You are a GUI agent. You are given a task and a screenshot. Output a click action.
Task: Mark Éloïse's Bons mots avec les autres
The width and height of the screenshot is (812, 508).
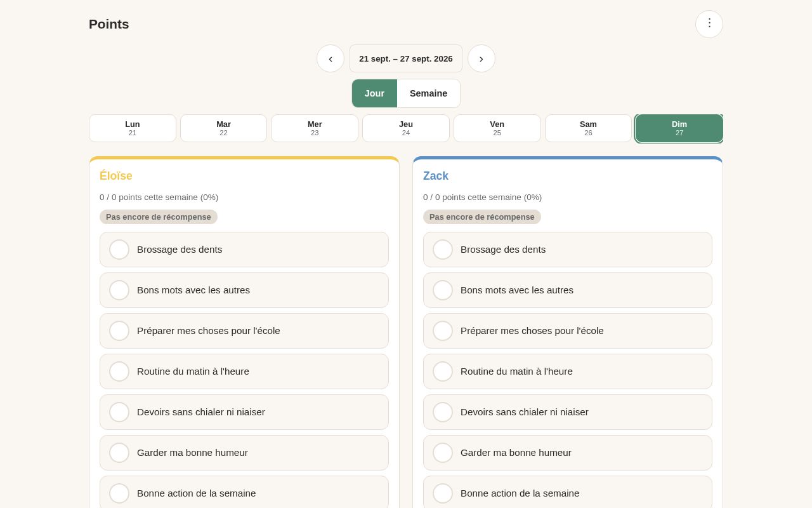point(119,290)
